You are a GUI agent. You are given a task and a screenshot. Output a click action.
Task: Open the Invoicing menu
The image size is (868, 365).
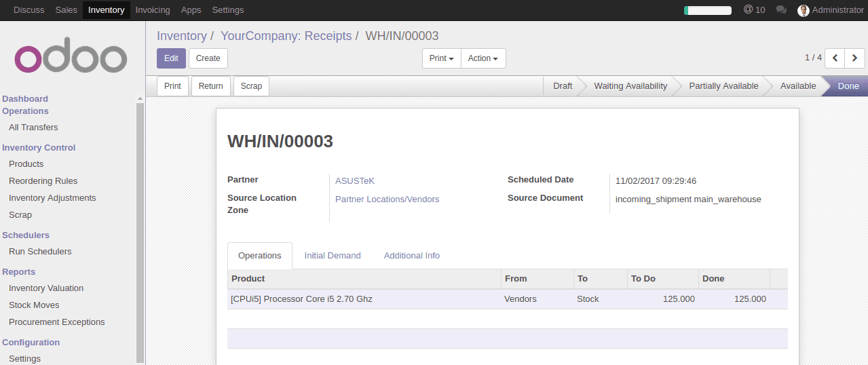[x=153, y=10]
